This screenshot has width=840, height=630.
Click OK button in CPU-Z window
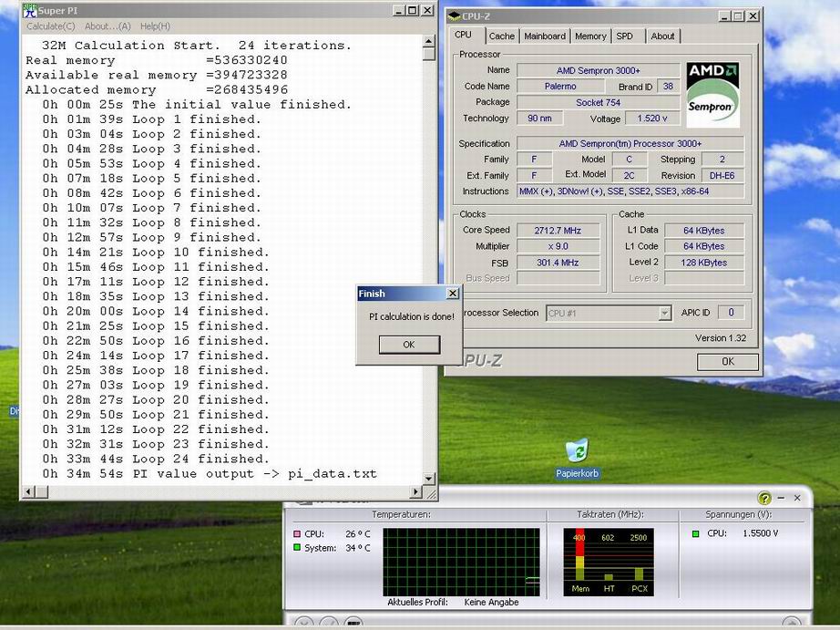[728, 361]
